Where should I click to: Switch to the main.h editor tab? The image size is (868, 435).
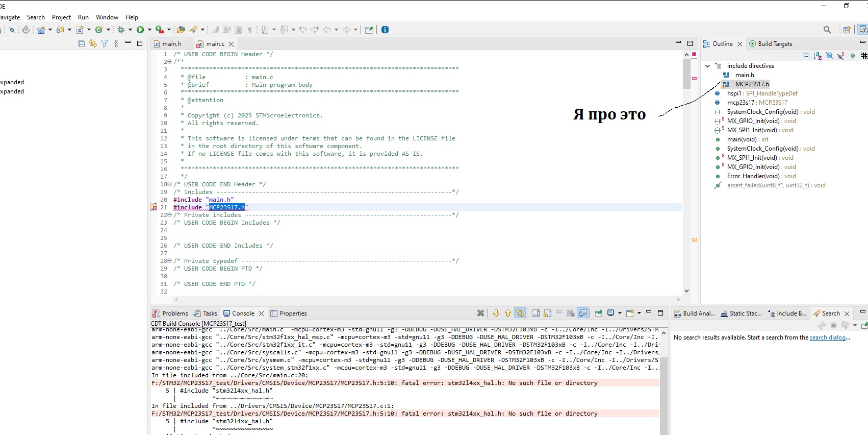tap(171, 44)
